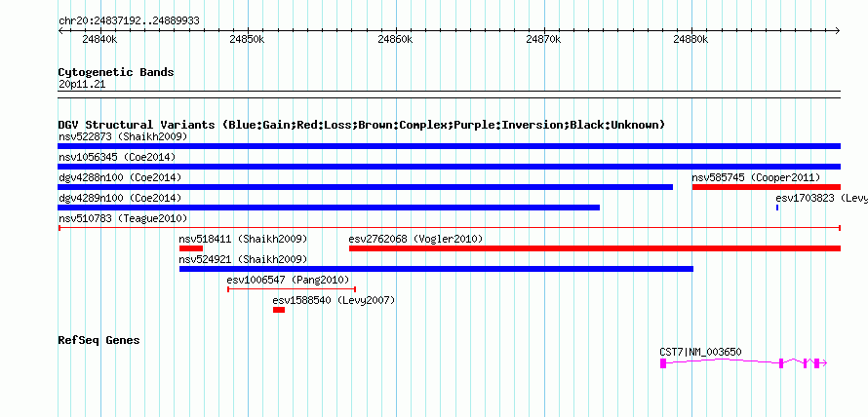868x417 pixels.
Task: Select the first magenta CST7 exon
Action: pos(662,363)
